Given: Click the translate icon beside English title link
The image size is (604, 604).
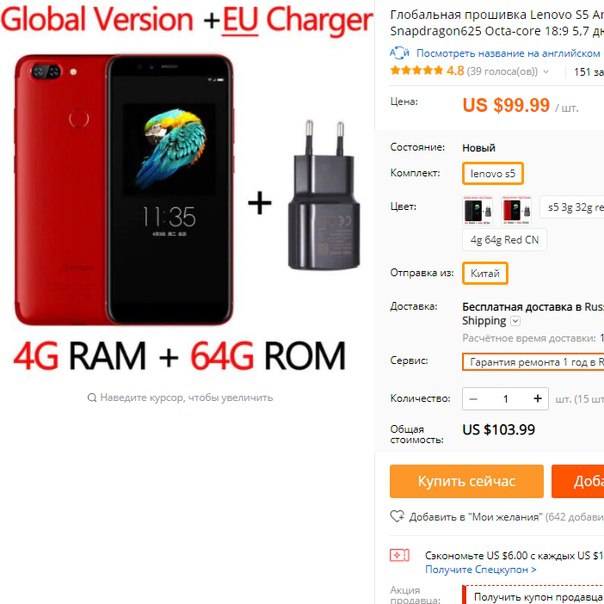Looking at the screenshot, I should 399,53.
